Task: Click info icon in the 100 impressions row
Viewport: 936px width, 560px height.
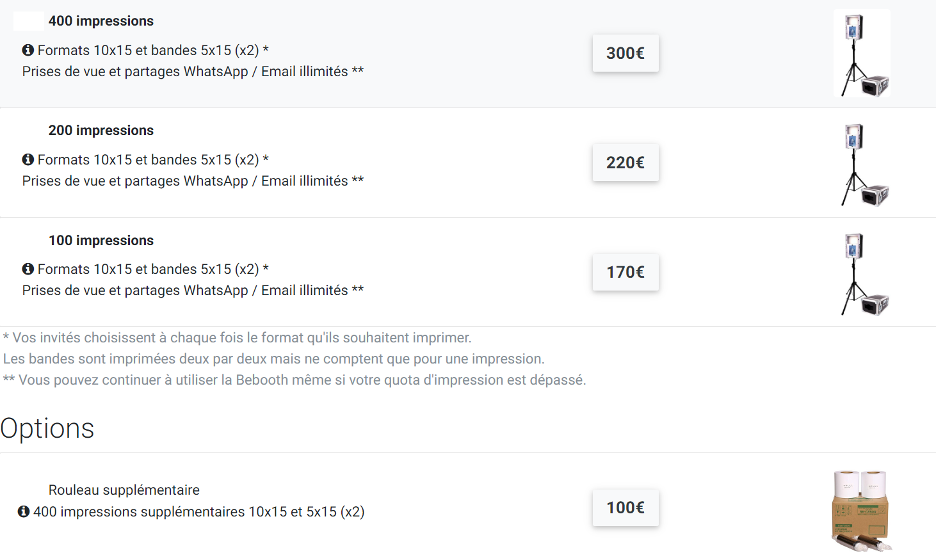Action: click(x=28, y=269)
